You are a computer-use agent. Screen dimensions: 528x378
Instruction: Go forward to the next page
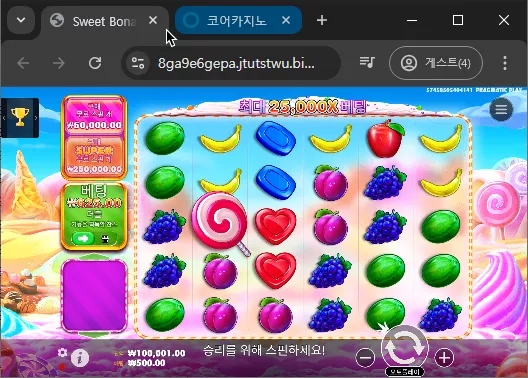(x=59, y=63)
